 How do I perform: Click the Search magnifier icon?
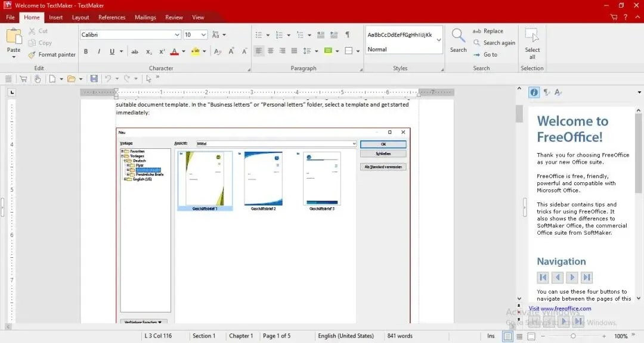(459, 36)
